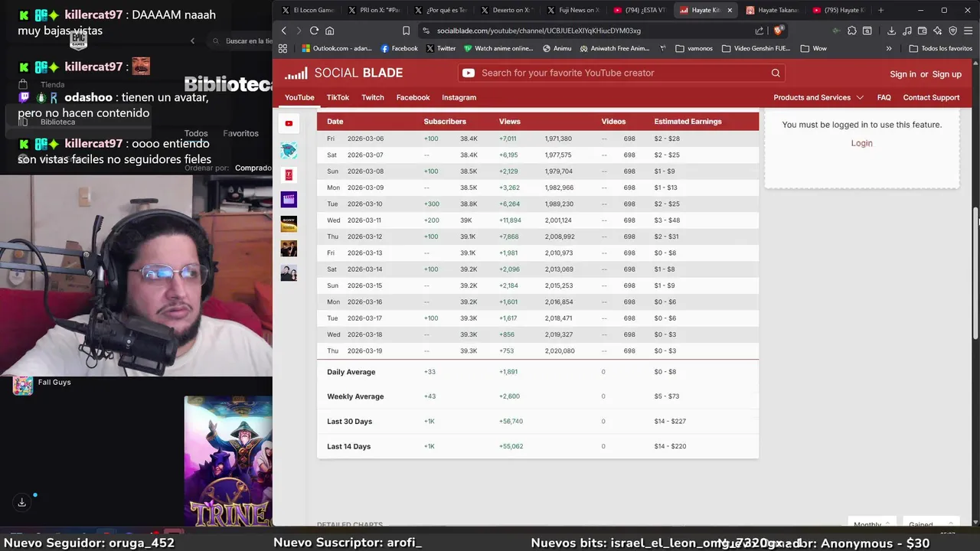Viewport: 980px width, 551px height.
Task: Open the vamonos bookmarks folder
Action: click(x=694, y=48)
